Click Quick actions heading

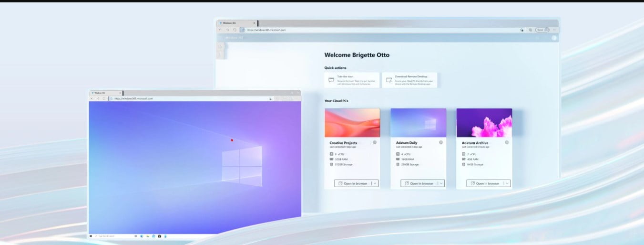pyautogui.click(x=335, y=68)
